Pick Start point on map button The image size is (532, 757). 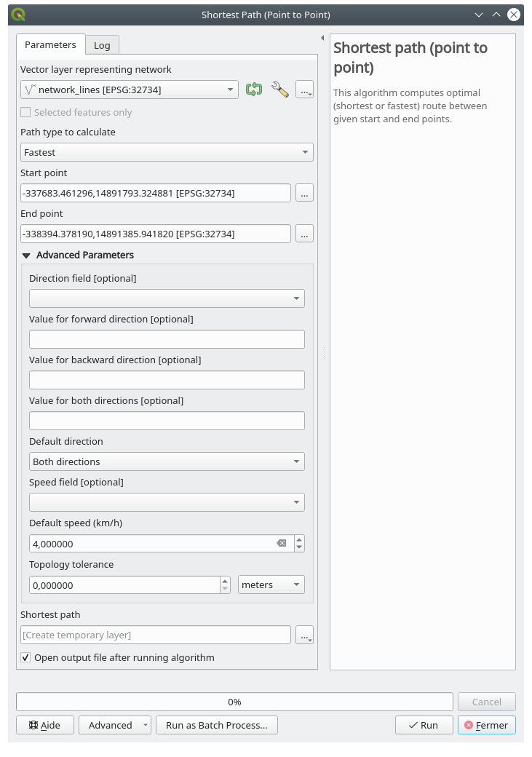[x=304, y=193]
